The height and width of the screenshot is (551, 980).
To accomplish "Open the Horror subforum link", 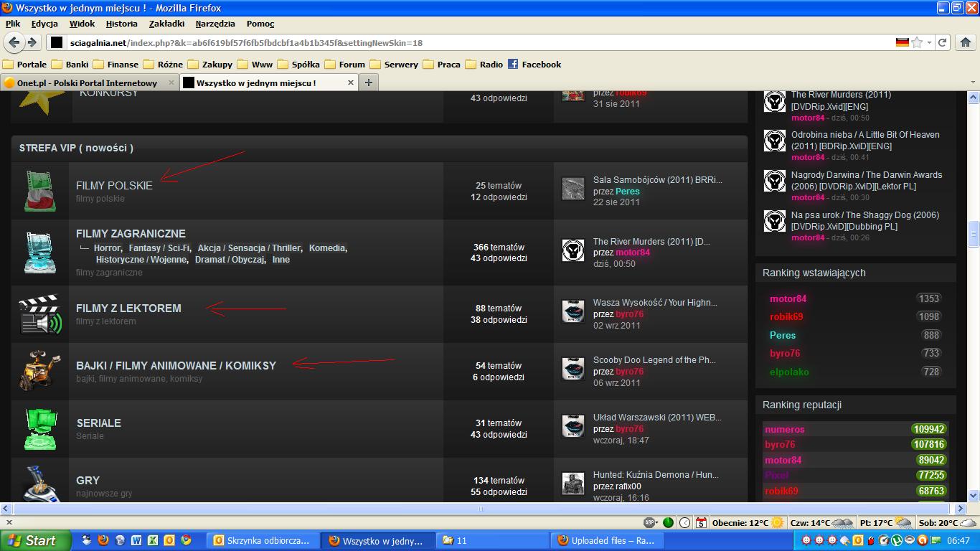I will coord(107,248).
